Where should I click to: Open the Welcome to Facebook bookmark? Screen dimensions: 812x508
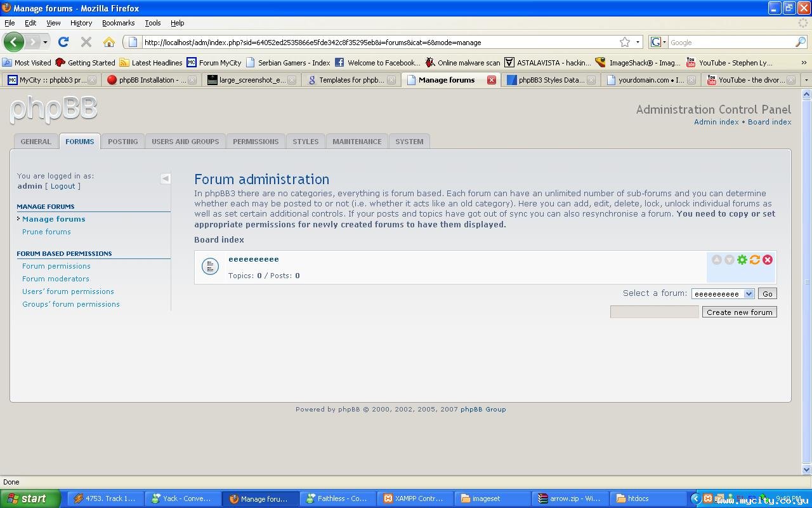[377, 62]
